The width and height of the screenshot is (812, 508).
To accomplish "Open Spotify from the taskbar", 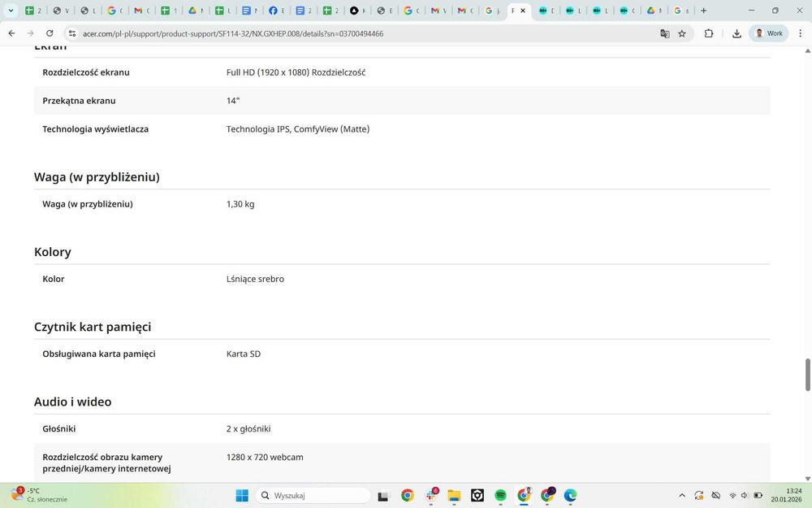I will pyautogui.click(x=500, y=496).
